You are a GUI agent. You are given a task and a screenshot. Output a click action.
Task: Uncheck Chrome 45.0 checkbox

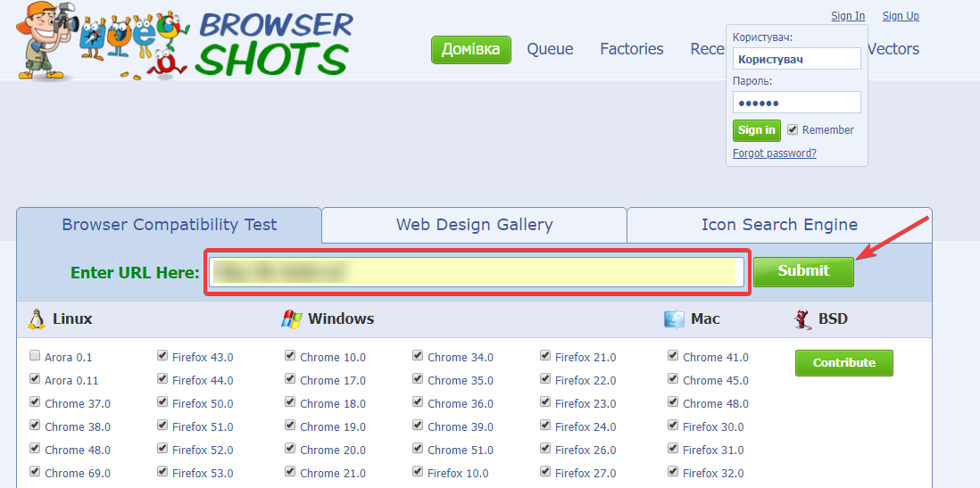tap(673, 378)
